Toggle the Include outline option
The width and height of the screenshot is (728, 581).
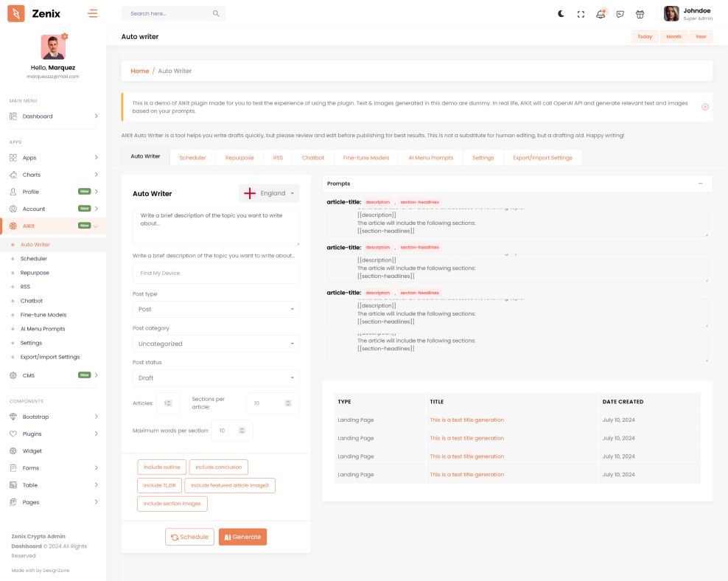coord(162,467)
